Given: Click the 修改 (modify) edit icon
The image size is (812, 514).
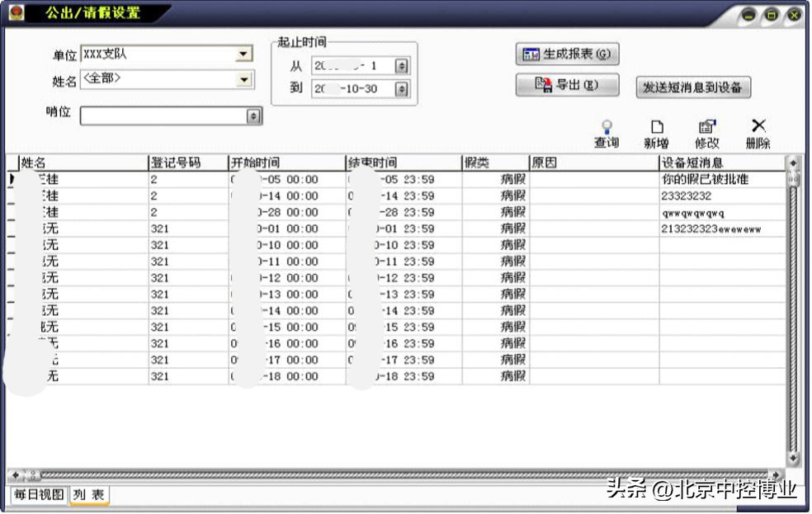Looking at the screenshot, I should click(706, 126).
